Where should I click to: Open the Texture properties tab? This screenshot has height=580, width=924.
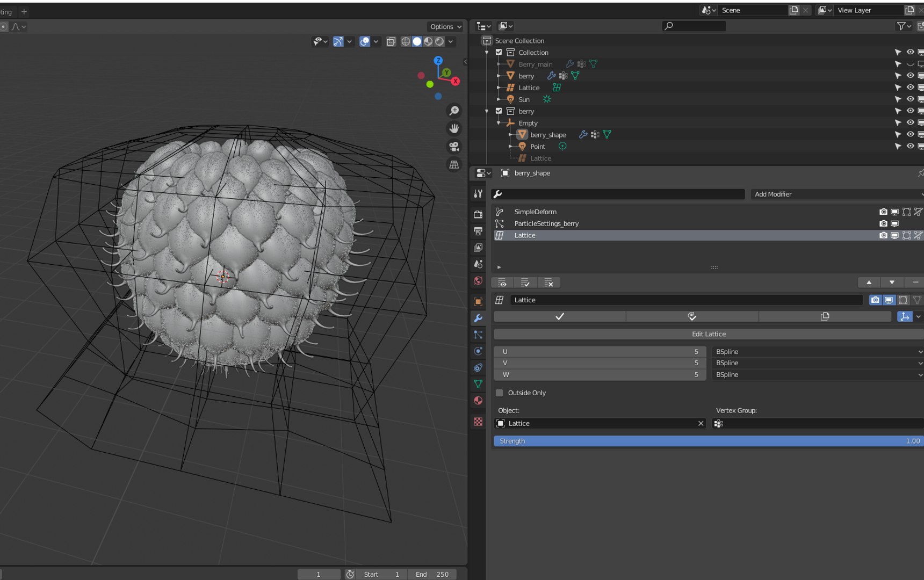(478, 422)
